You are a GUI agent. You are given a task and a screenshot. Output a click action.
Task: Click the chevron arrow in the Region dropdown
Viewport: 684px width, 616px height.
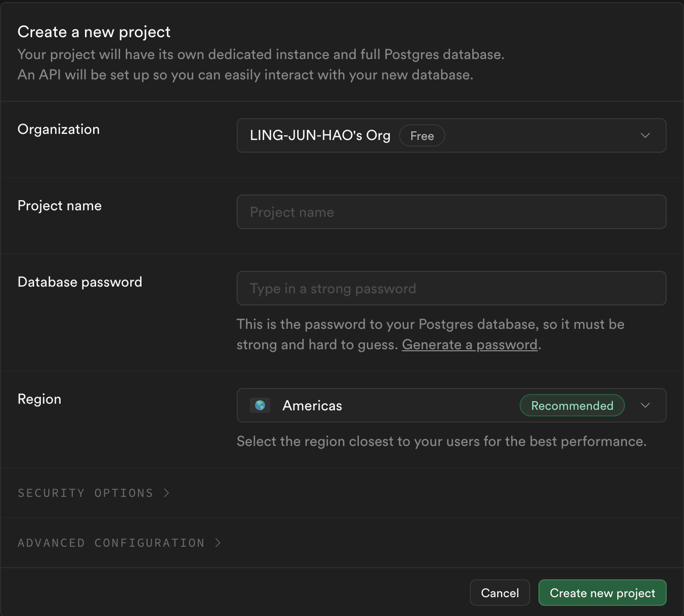[645, 405]
